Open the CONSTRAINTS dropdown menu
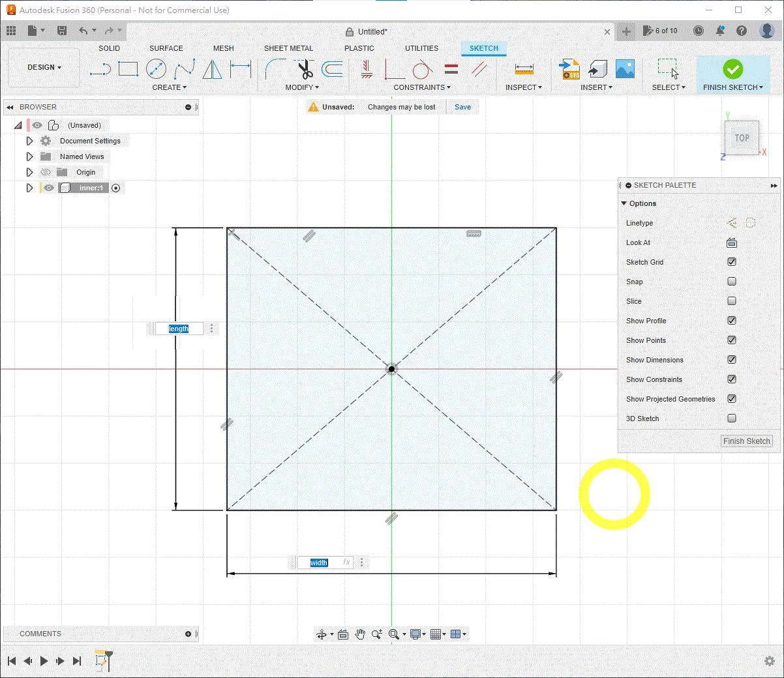Image resolution: width=784 pixels, height=678 pixels. [422, 87]
